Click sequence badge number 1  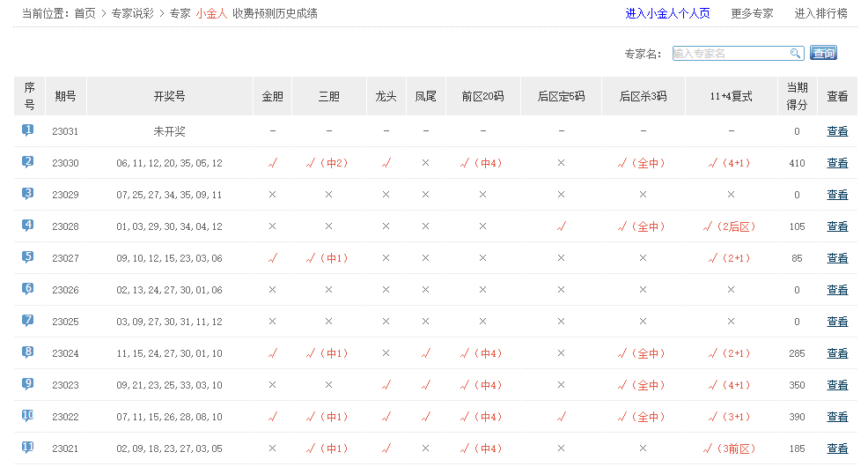(x=28, y=130)
